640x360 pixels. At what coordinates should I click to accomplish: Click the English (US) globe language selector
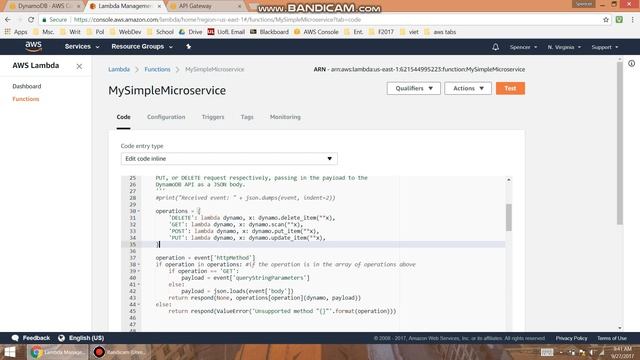pos(81,338)
